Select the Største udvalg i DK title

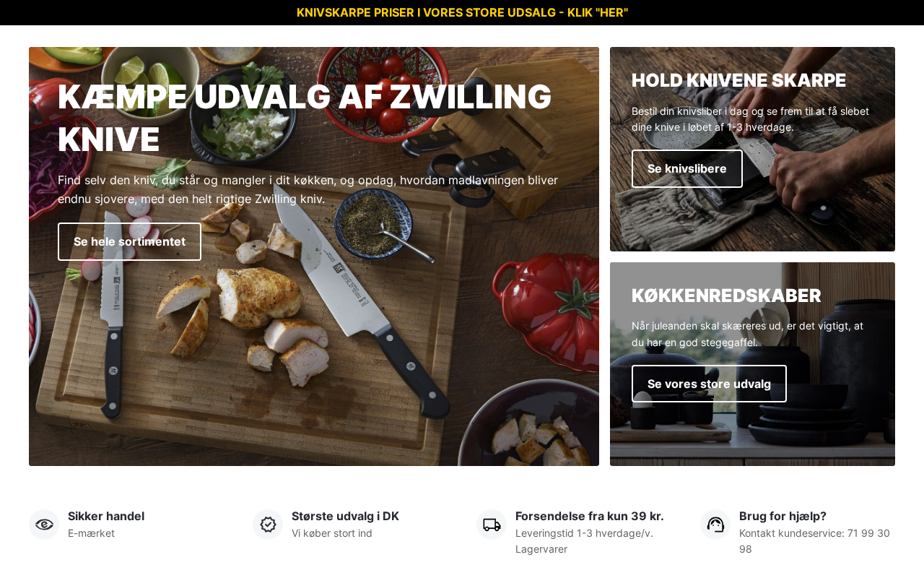point(345,516)
